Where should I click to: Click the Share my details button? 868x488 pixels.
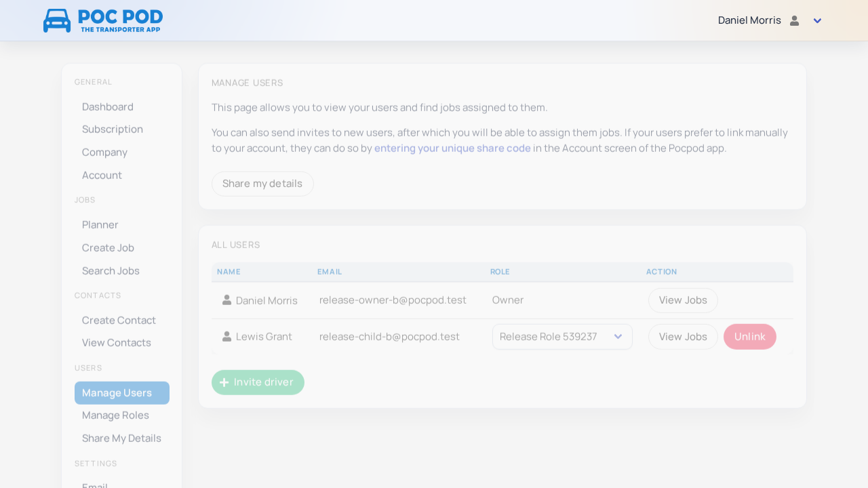tap(262, 184)
